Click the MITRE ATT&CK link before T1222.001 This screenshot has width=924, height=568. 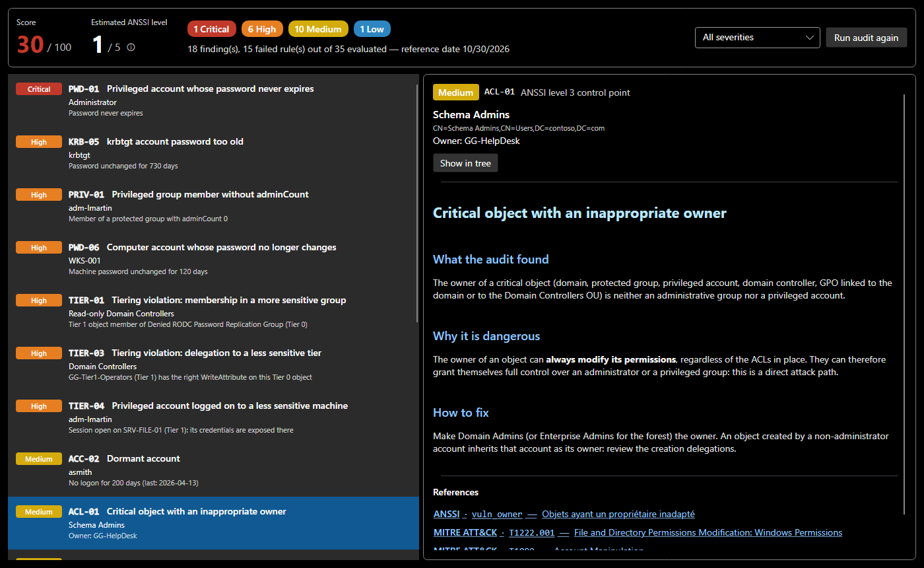465,532
